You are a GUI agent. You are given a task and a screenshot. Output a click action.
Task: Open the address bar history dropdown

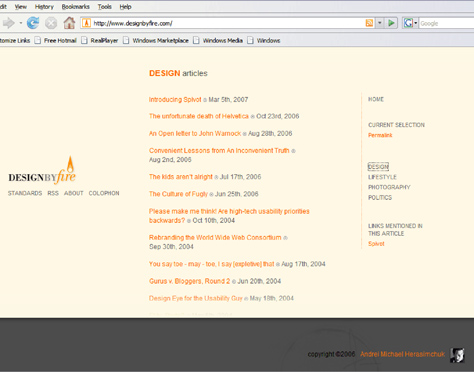(380, 23)
